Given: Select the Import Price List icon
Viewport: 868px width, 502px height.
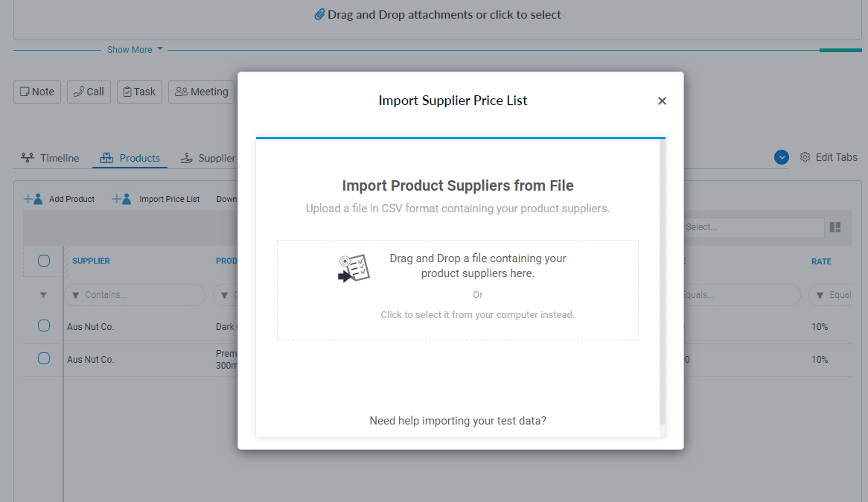Looking at the screenshot, I should coord(121,198).
